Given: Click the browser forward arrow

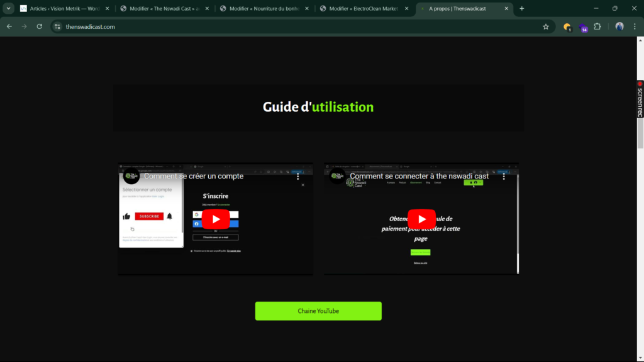Looking at the screenshot, I should point(25,26).
